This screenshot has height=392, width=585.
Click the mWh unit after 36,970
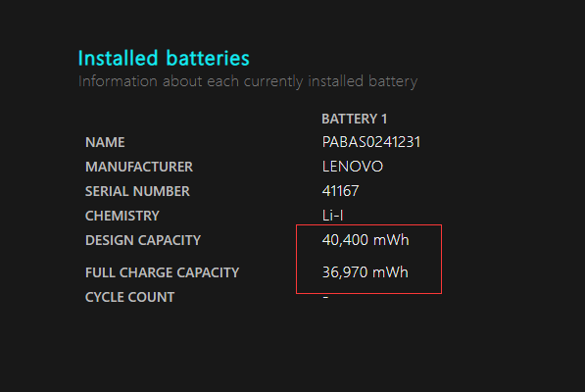[390, 272]
